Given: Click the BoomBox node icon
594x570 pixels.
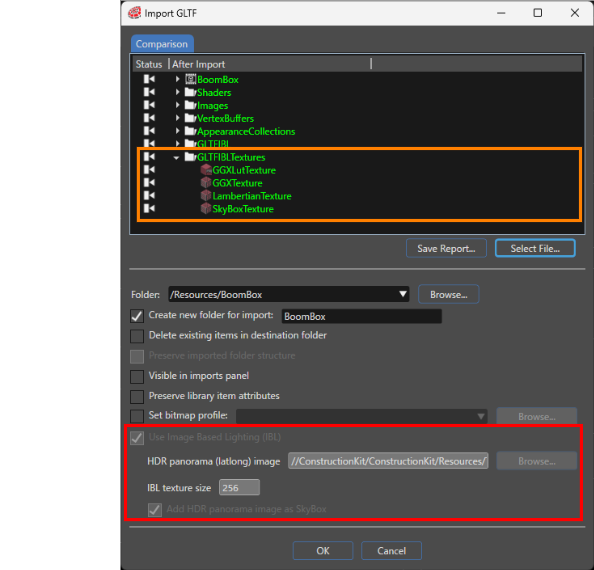Looking at the screenshot, I should [191, 79].
